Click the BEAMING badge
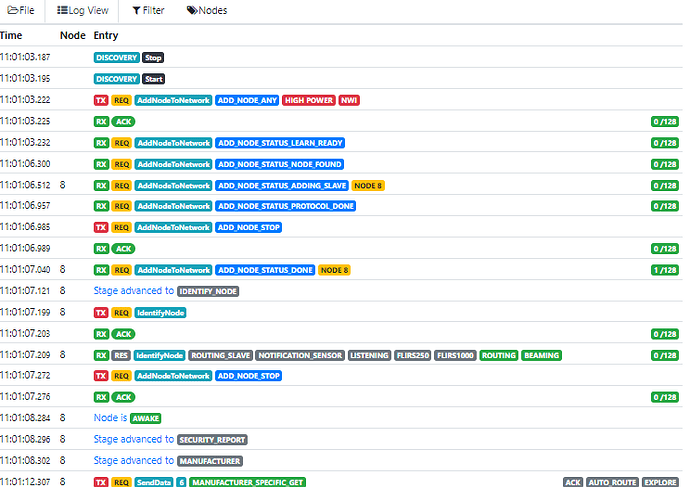 point(541,355)
